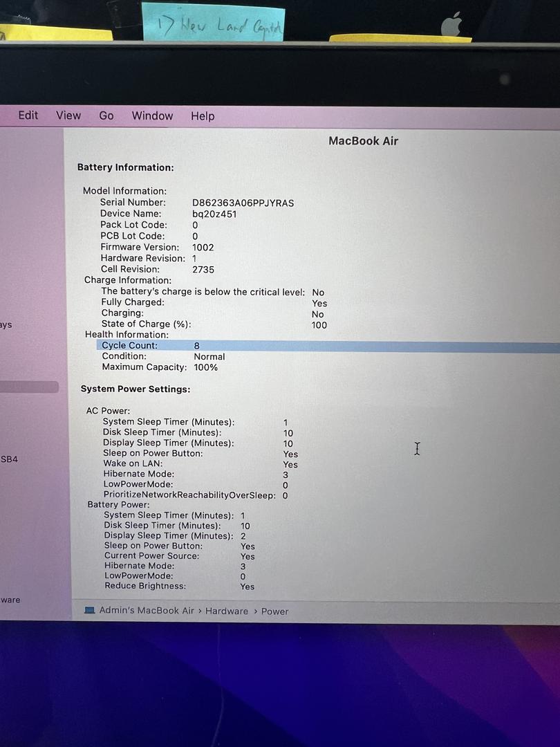Open the Window menu

click(152, 116)
